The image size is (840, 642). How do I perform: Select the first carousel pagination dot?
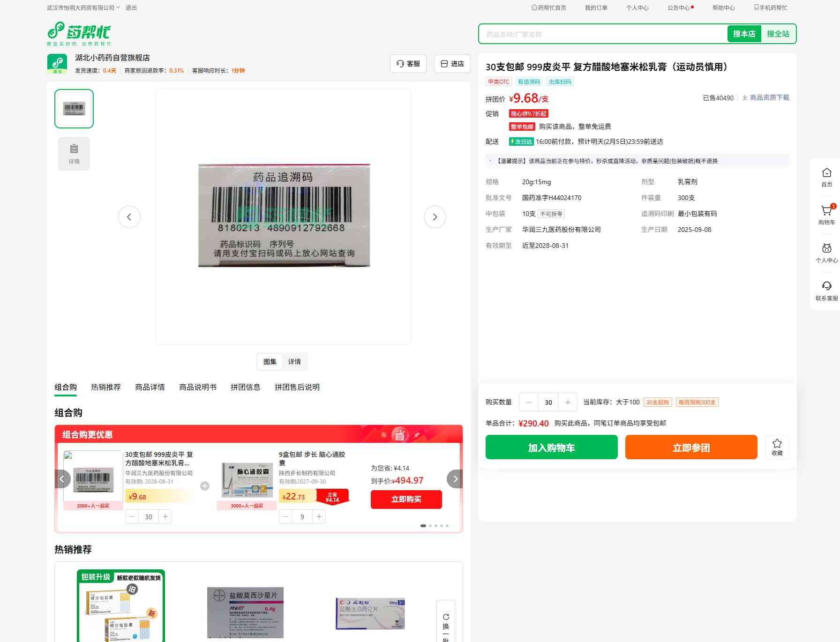pos(423,526)
